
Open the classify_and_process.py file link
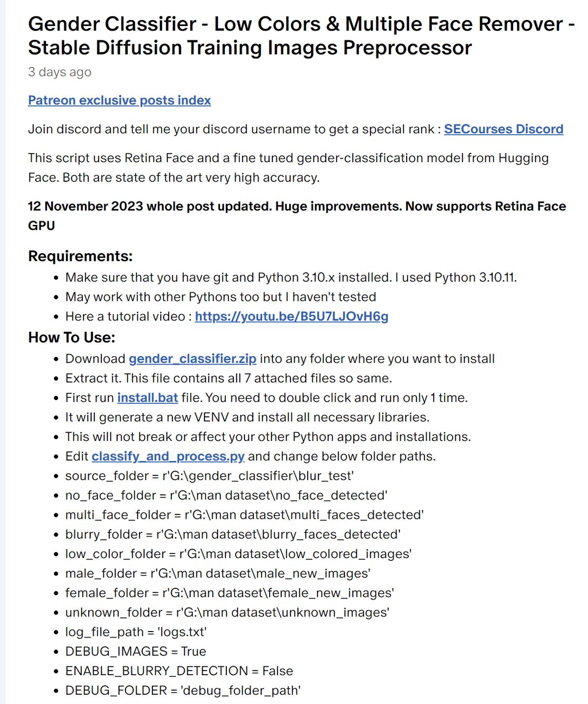(x=168, y=457)
